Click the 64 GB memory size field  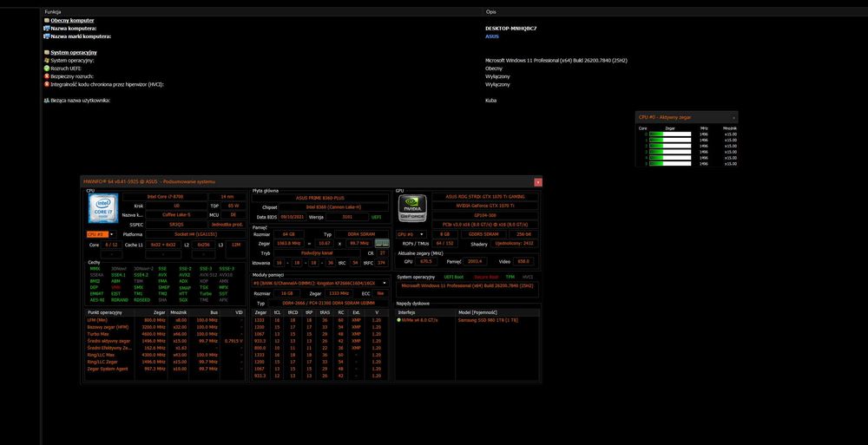point(288,234)
